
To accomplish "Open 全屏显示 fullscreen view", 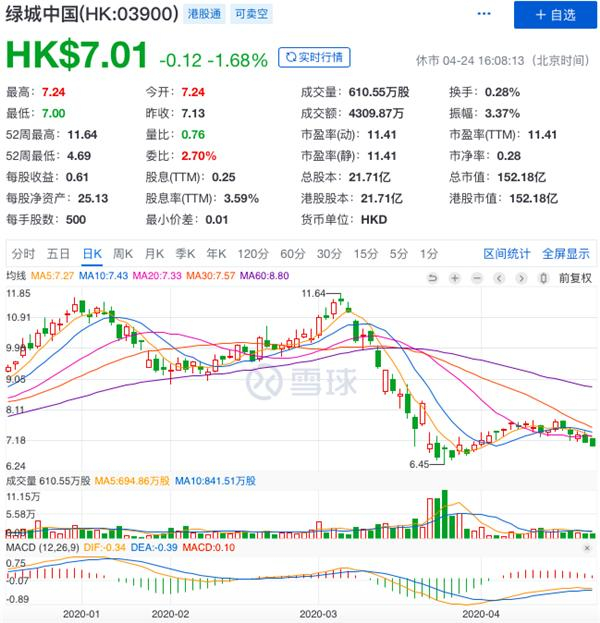I will (566, 253).
